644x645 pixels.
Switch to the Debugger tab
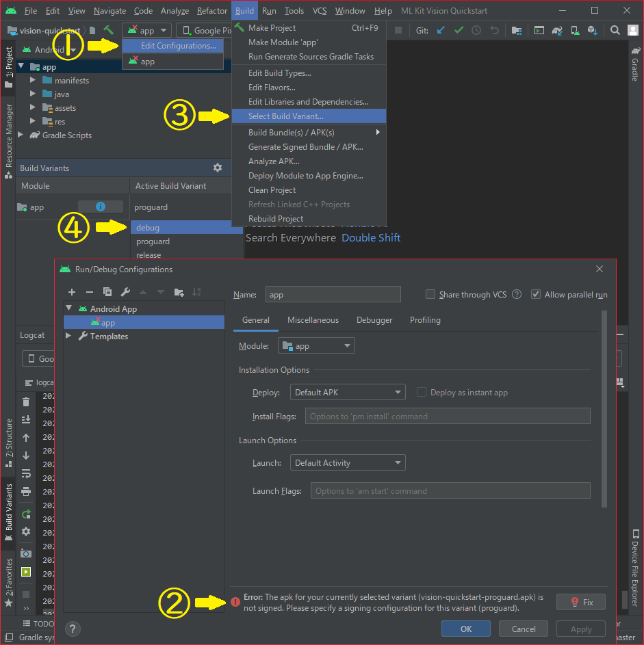point(374,320)
